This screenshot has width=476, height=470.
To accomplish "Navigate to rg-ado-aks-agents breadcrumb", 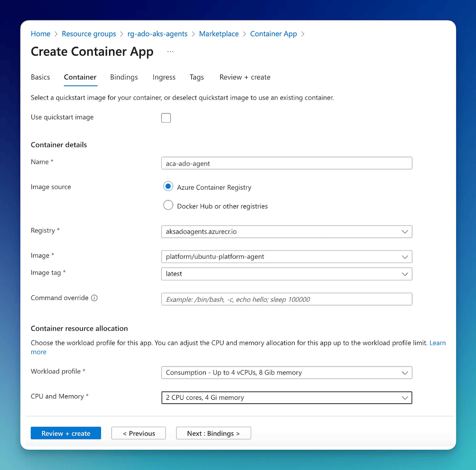I will (157, 34).
